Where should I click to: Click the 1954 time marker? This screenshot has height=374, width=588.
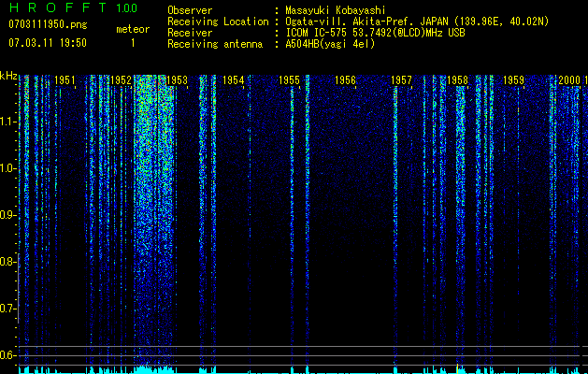(x=234, y=79)
